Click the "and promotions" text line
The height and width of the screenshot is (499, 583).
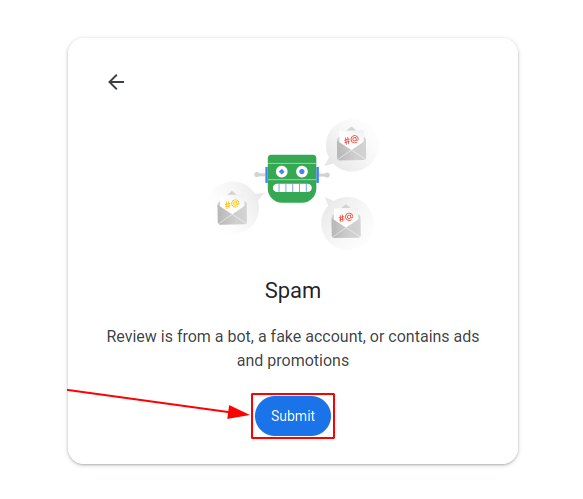tap(293, 360)
